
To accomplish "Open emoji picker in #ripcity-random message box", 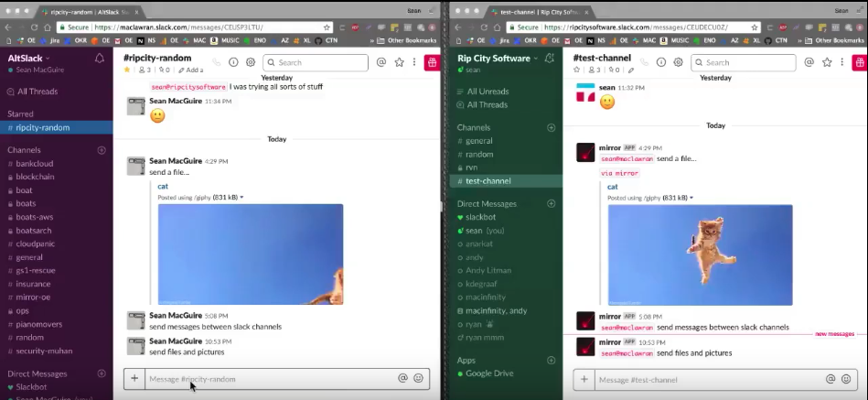I will (419, 378).
